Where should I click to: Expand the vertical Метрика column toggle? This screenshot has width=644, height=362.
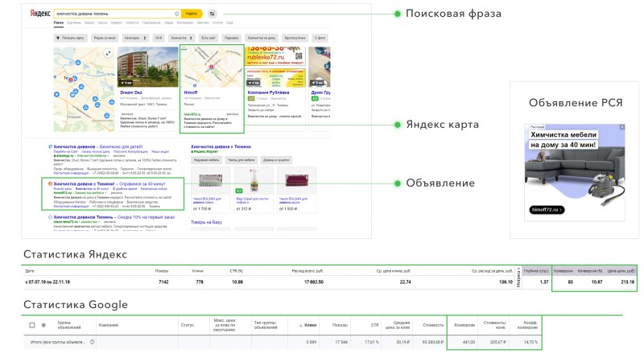[x=518, y=278]
